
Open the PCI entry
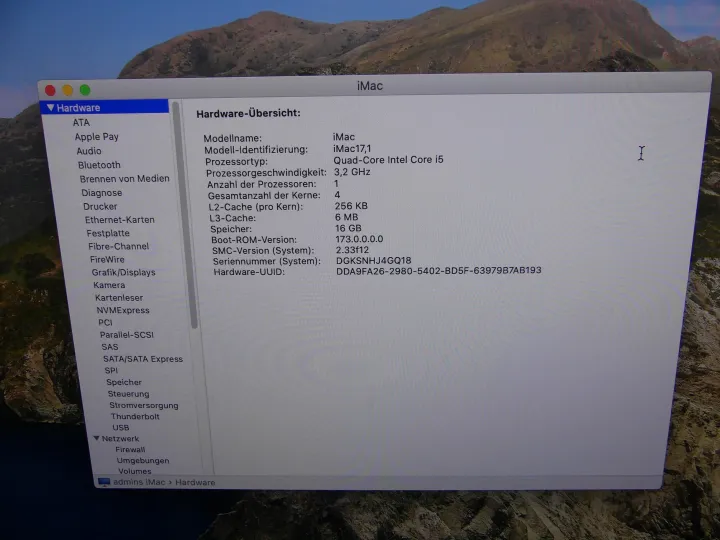105,322
